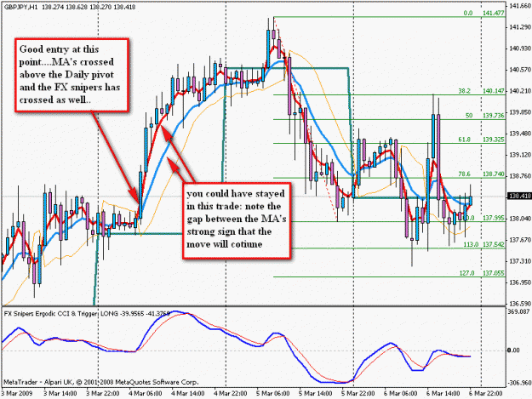Click the 369.087 indicator scale maximum

tap(519, 311)
